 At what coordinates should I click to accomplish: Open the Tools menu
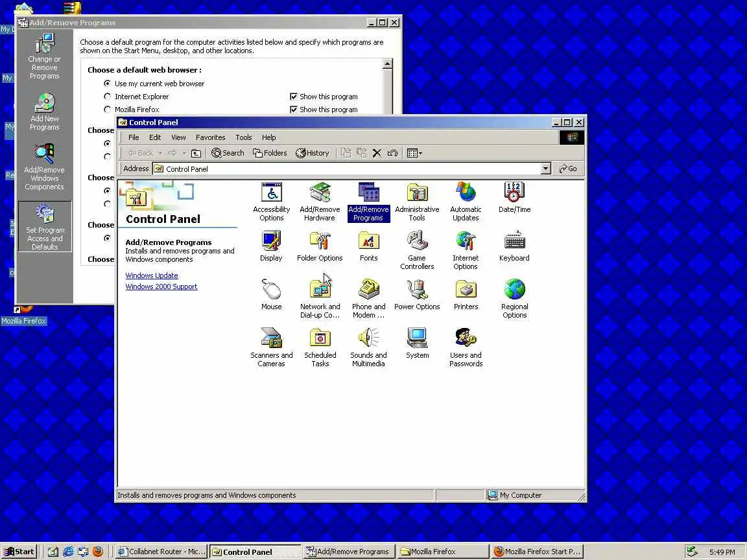click(x=243, y=137)
